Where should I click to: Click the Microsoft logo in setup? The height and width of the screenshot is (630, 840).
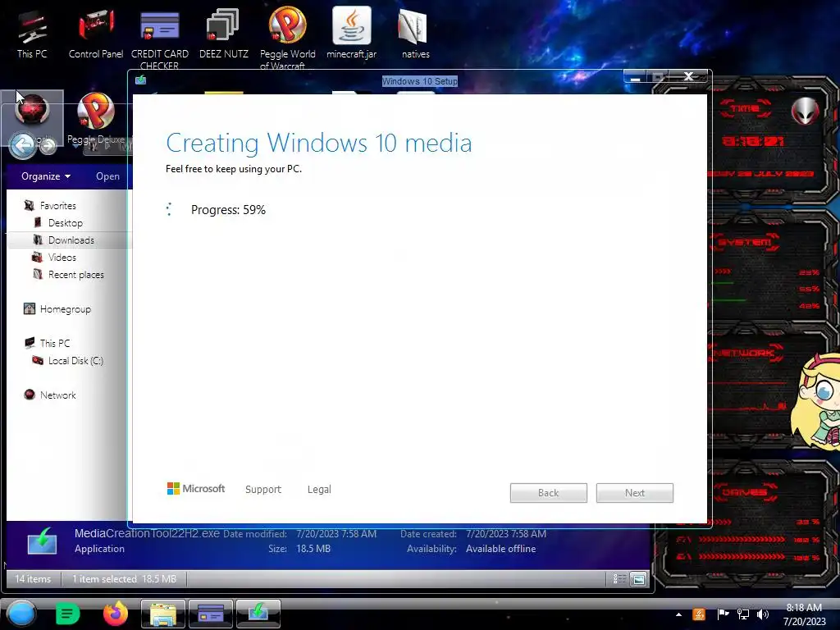tap(196, 489)
